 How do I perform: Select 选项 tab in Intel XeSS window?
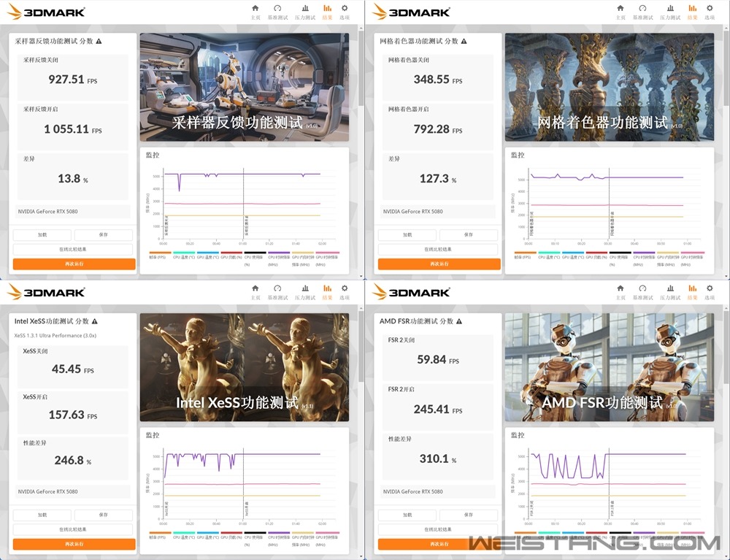click(x=345, y=292)
